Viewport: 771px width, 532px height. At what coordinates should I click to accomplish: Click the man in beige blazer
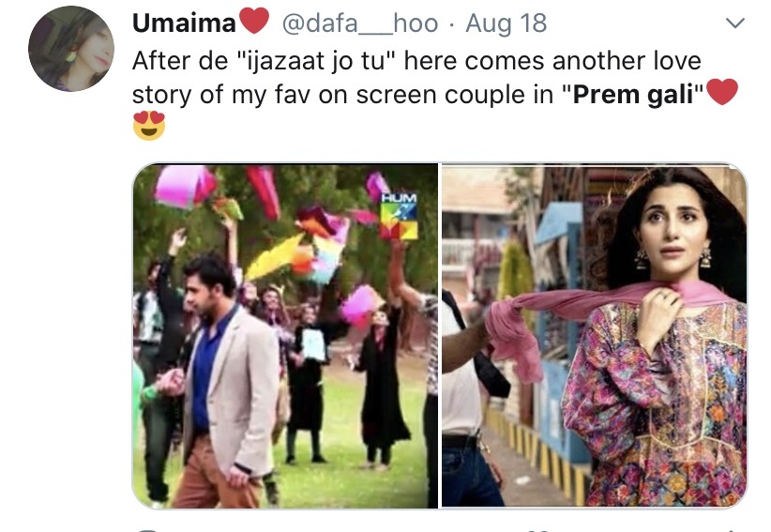pos(227,381)
